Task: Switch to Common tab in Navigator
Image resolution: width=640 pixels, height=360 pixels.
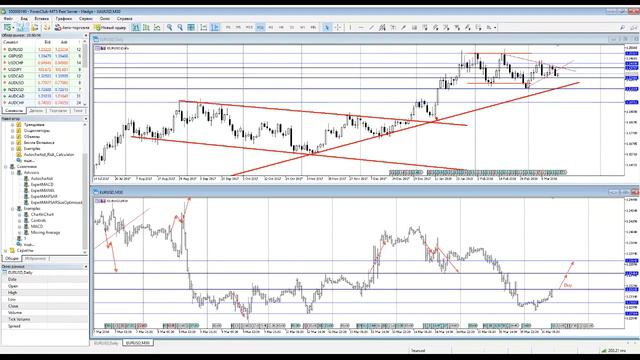Action: (x=12, y=258)
